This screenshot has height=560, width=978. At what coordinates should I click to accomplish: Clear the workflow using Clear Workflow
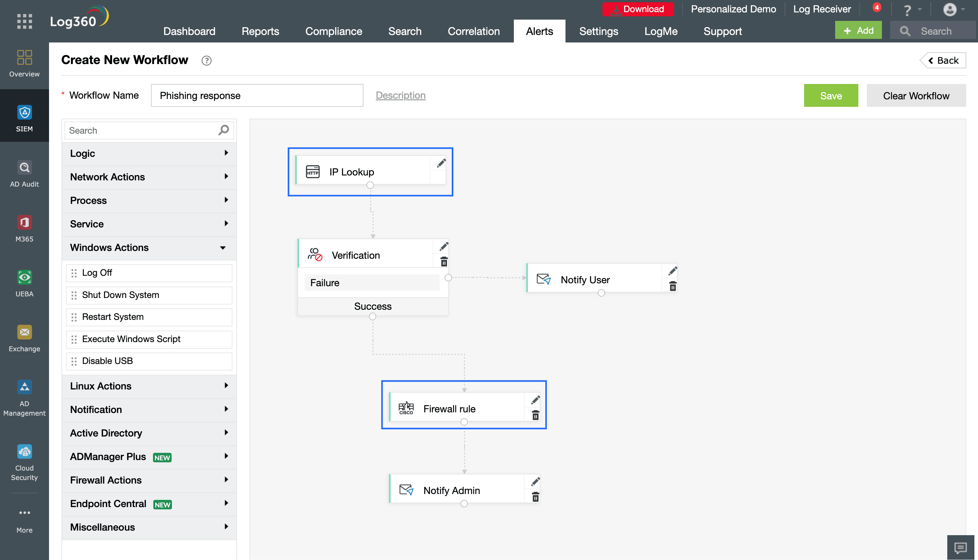pos(916,95)
